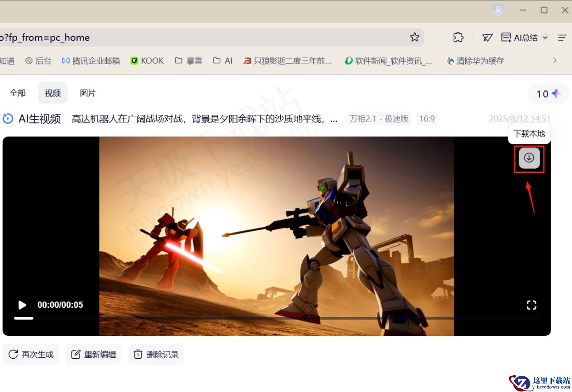Open the 清除华为缓存 bookmark
572x392 pixels.
pos(475,60)
